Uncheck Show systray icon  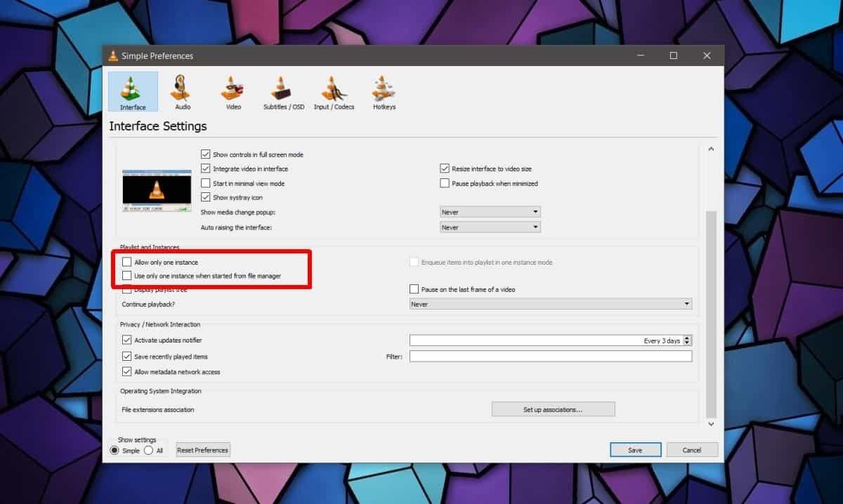coord(206,197)
